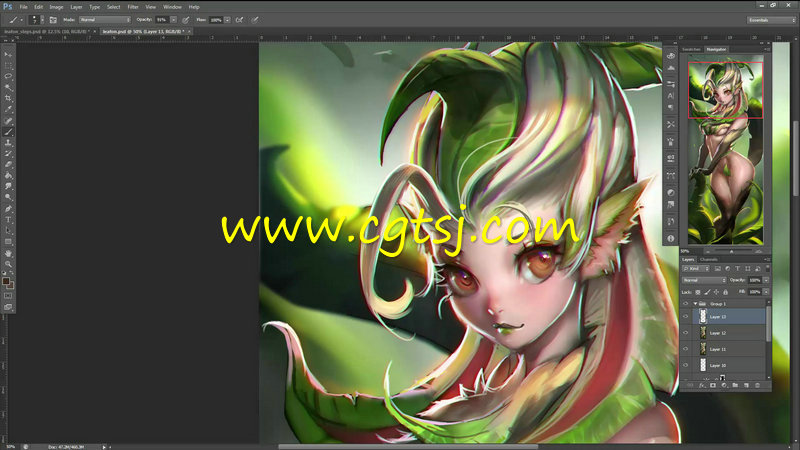800x450 pixels.
Task: Select the Dodge tool
Action: point(8,197)
